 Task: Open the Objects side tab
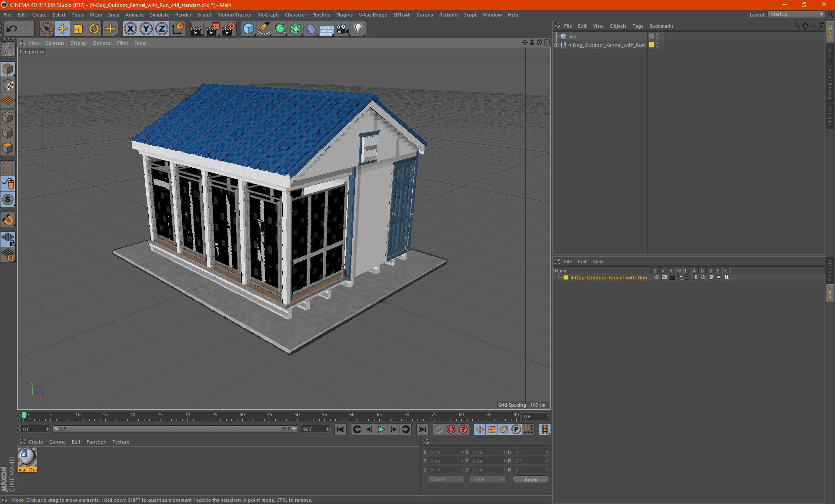pos(830,32)
